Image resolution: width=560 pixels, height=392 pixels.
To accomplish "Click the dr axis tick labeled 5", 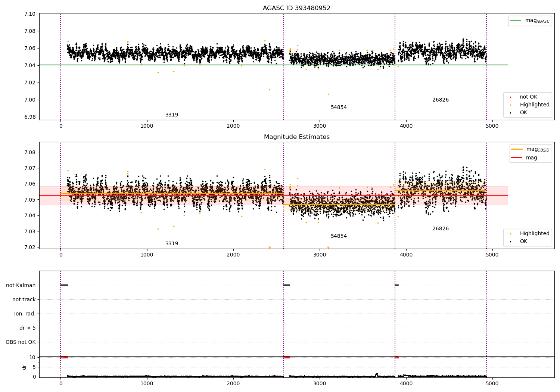I will (34, 367).
